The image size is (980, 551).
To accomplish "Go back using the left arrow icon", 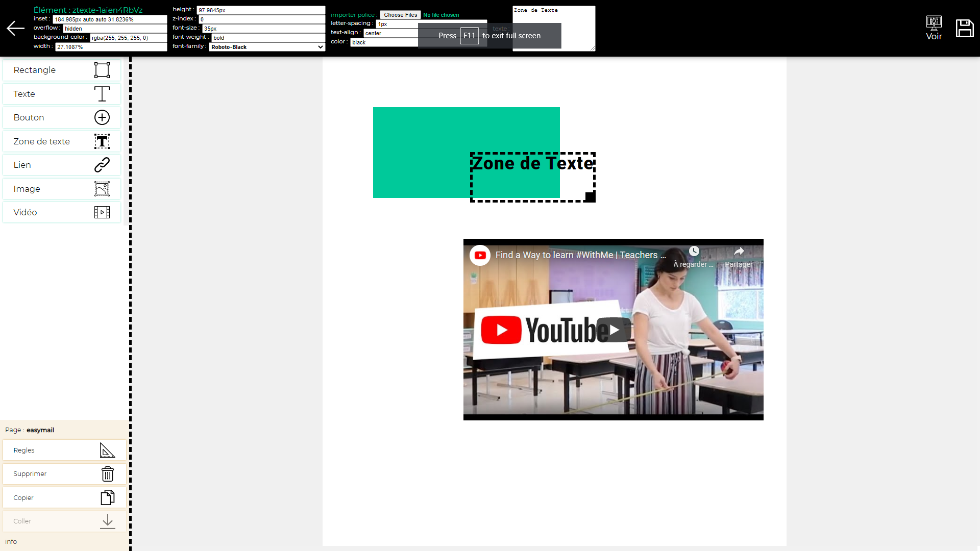I will pyautogui.click(x=15, y=29).
